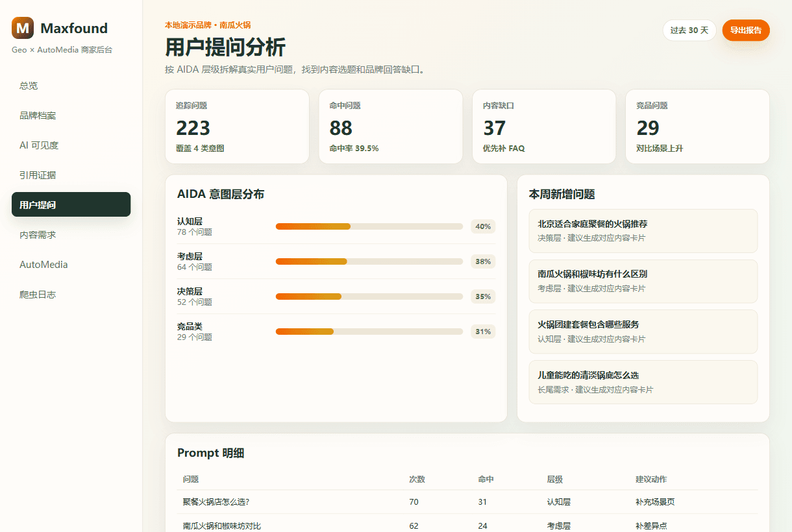Image resolution: width=792 pixels, height=532 pixels.
Task: Open the 火锅团建套餐包含哪些服务 question card
Action: [643, 332]
